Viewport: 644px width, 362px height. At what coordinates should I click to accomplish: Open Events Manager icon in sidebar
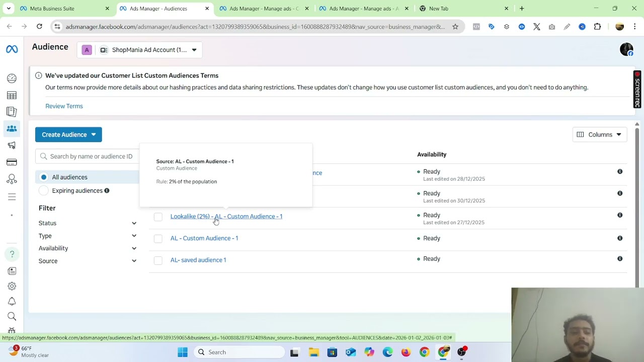tap(12, 179)
